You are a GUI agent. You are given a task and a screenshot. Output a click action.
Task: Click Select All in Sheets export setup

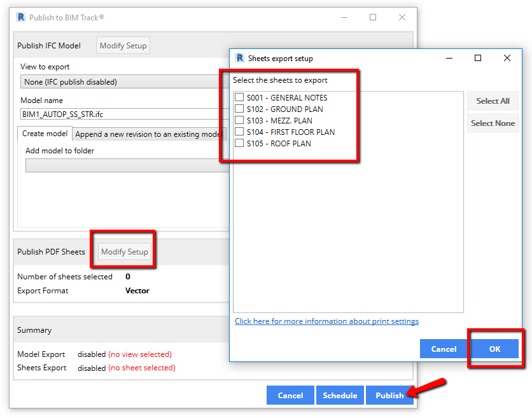[493, 101]
